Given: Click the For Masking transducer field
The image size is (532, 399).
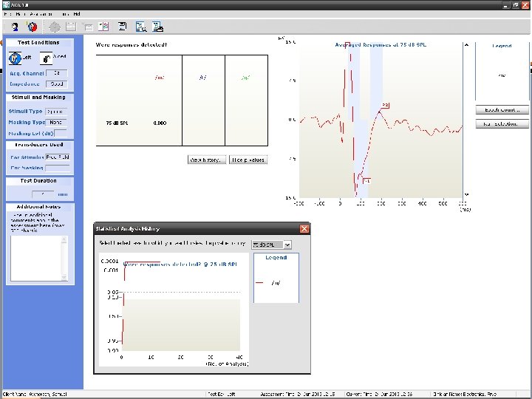Looking at the screenshot, I should tap(58, 168).
